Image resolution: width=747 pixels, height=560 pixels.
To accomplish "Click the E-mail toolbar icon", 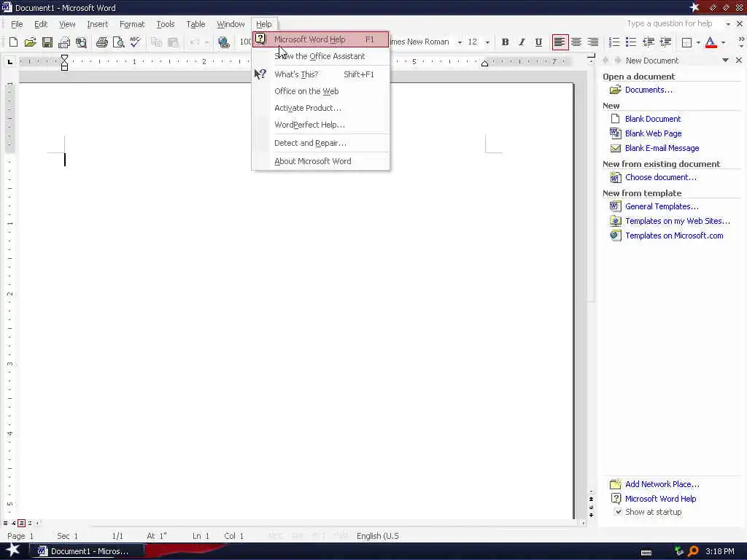I will click(64, 42).
